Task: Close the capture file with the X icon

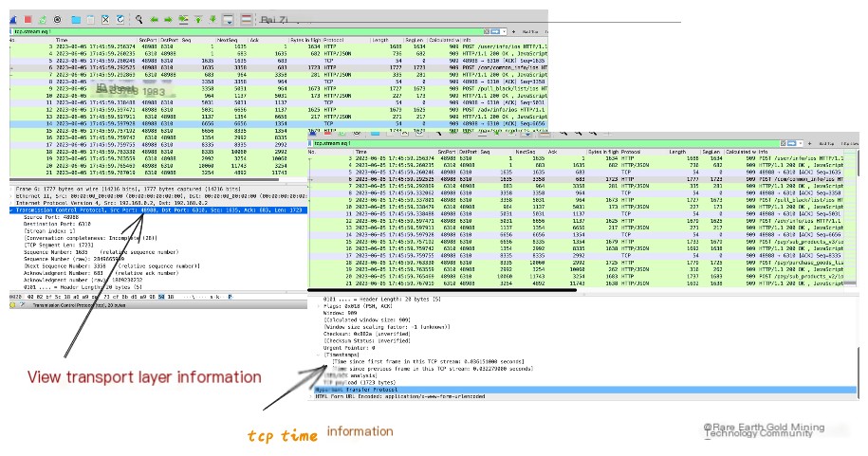Action: pyautogui.click(x=105, y=19)
